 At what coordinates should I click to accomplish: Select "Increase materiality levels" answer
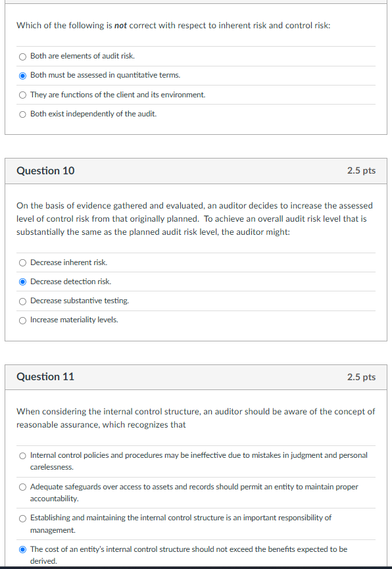point(22,320)
